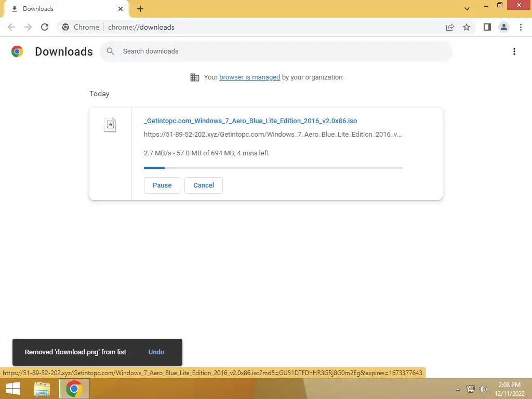
Task: Click the Chrome site info icon
Action: (x=65, y=27)
